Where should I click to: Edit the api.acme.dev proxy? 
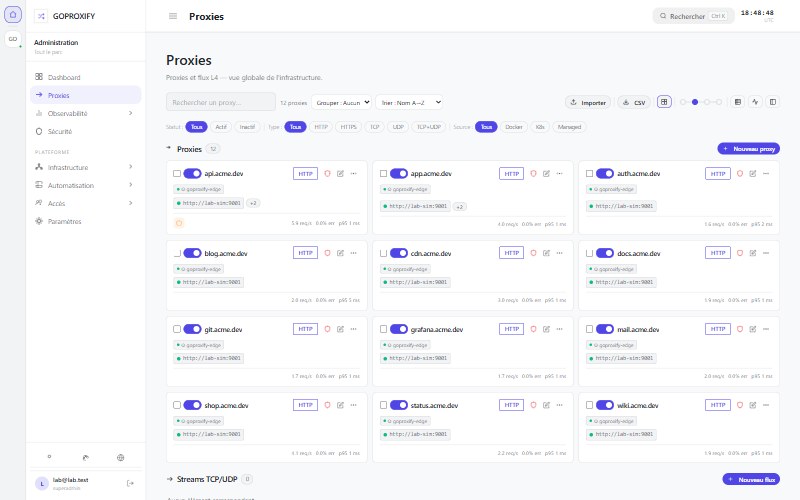[340, 173]
